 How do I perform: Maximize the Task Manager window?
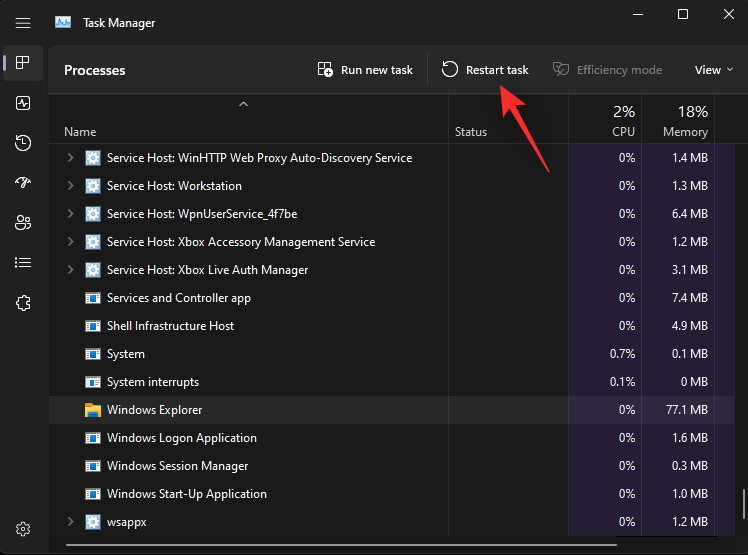coord(683,14)
